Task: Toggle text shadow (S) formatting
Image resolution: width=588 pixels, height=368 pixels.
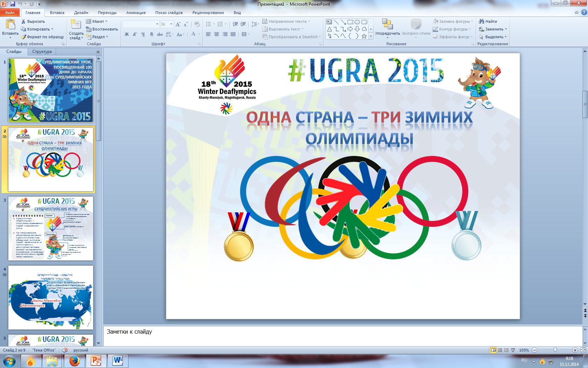Action: point(152,34)
